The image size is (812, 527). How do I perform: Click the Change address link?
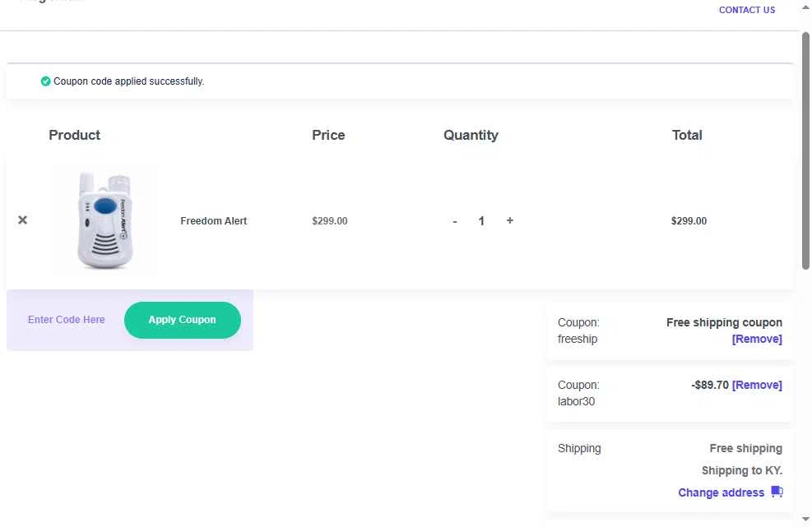pos(721,492)
